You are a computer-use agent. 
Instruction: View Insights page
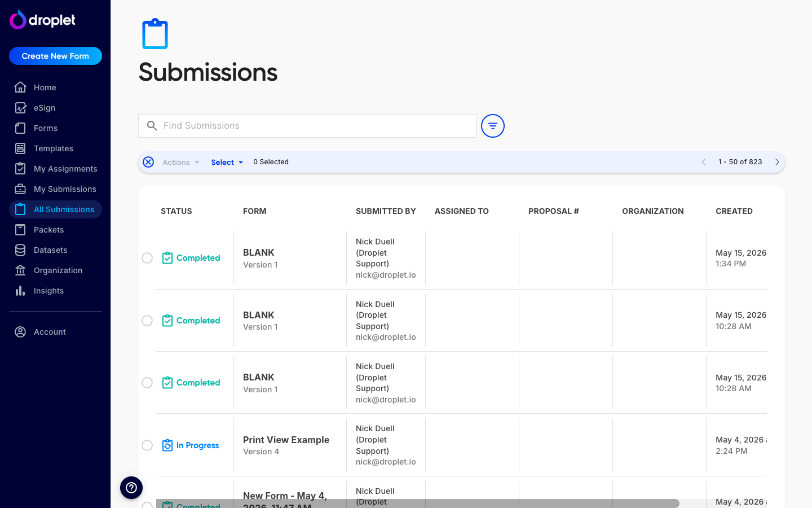55,291
